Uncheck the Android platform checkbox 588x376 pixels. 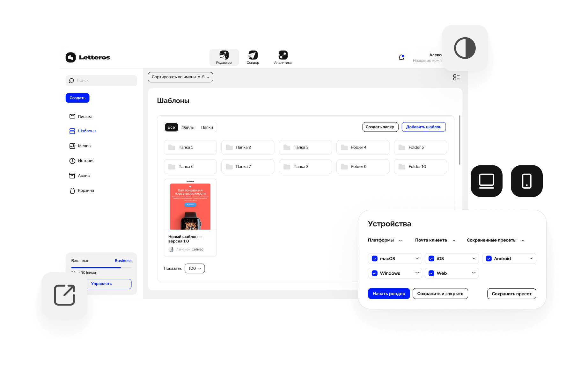click(489, 258)
